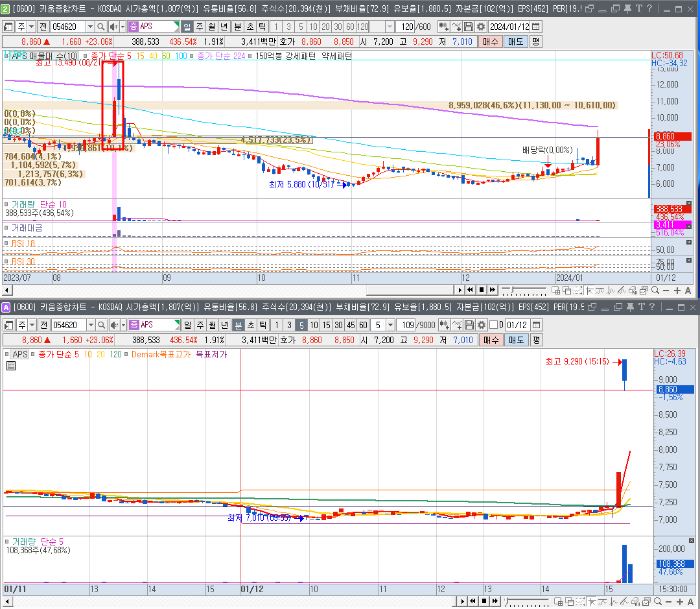
Task: Select yearly '년' period in top chart
Action: [224, 27]
